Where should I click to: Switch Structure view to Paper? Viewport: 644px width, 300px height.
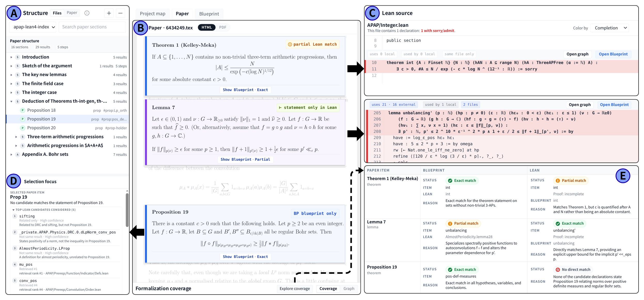72,13
